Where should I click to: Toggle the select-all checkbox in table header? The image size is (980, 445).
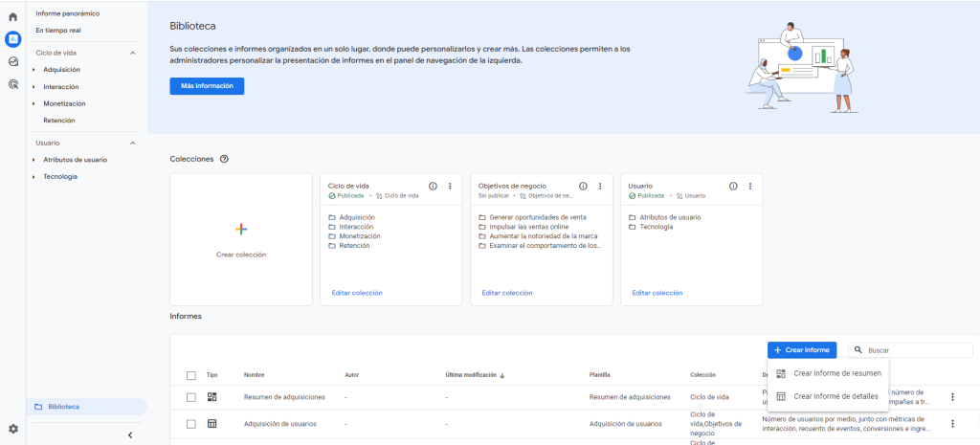[x=191, y=375]
